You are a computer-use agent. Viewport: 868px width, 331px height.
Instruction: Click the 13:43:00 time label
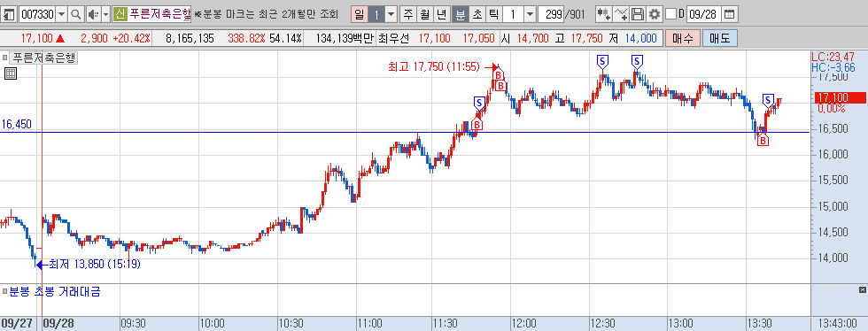[839, 323]
